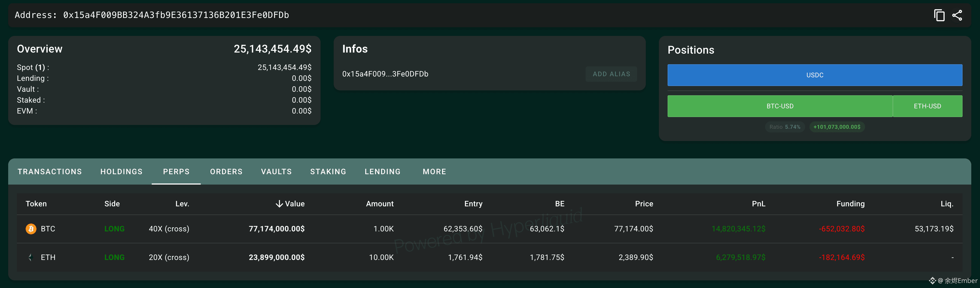This screenshot has width=980, height=288.
Task: Expand the More tab menu
Action: (434, 171)
